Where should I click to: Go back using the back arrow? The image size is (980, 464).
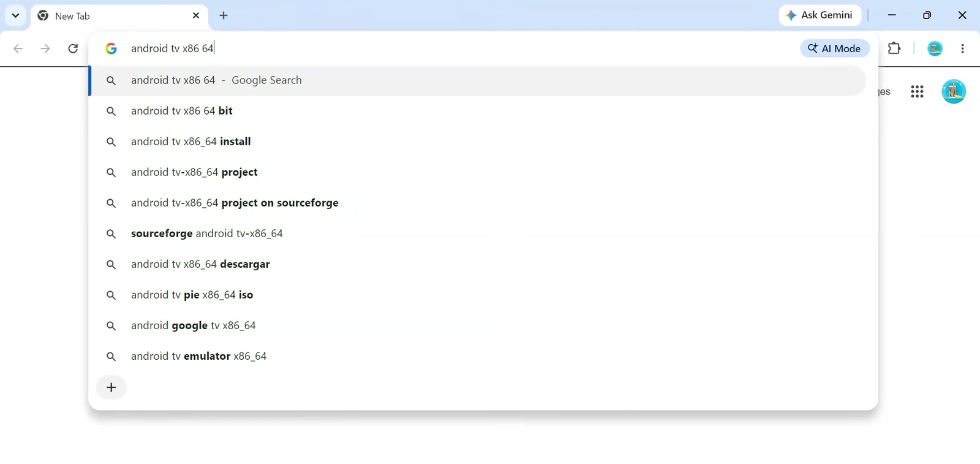(x=18, y=48)
